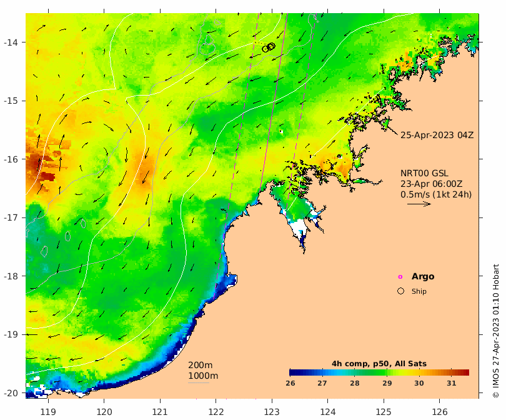The height and width of the screenshot is (420, 506).
Task: Click the '119' longitude axis label
Action: tap(48, 412)
